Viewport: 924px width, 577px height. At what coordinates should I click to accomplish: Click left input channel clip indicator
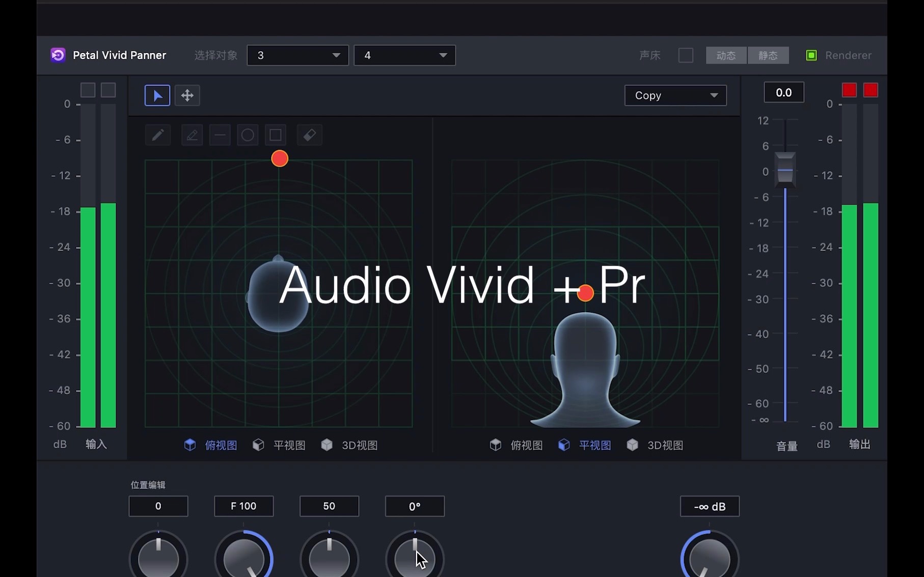click(x=88, y=90)
